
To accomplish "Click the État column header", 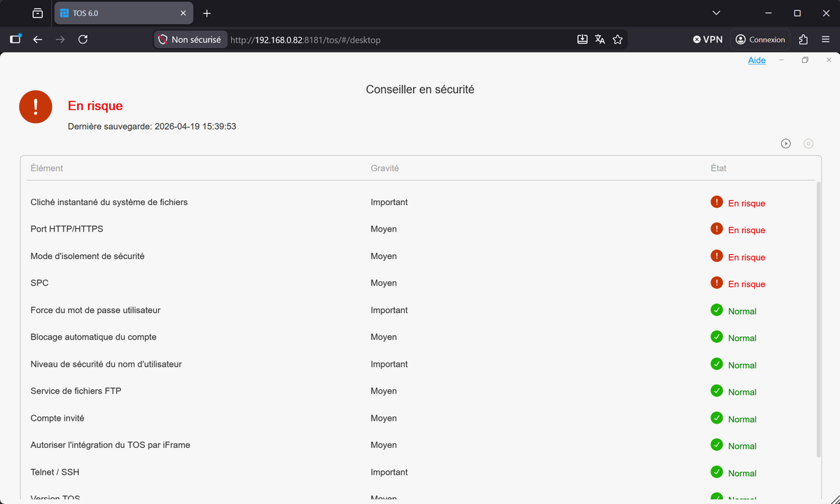I will [718, 168].
